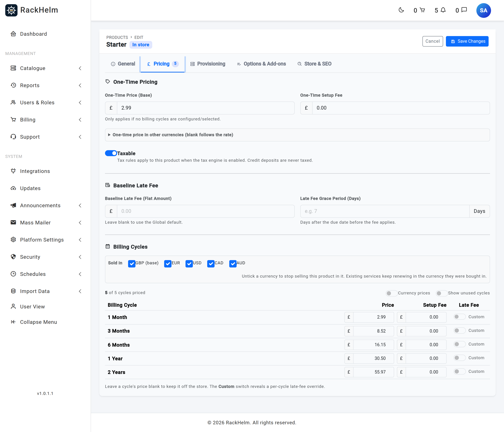Go to PRODUCTS breadcrumb link
The width and height of the screenshot is (504, 432).
(117, 37)
